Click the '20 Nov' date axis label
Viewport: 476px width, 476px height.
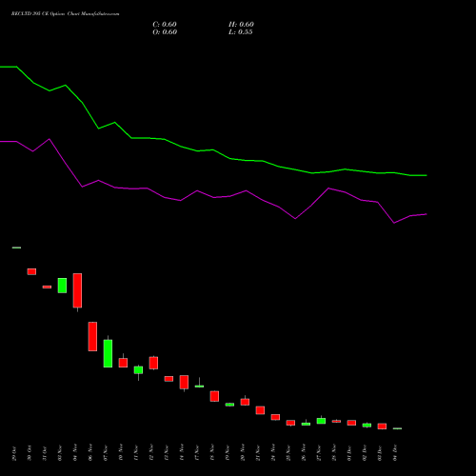coord(243,453)
